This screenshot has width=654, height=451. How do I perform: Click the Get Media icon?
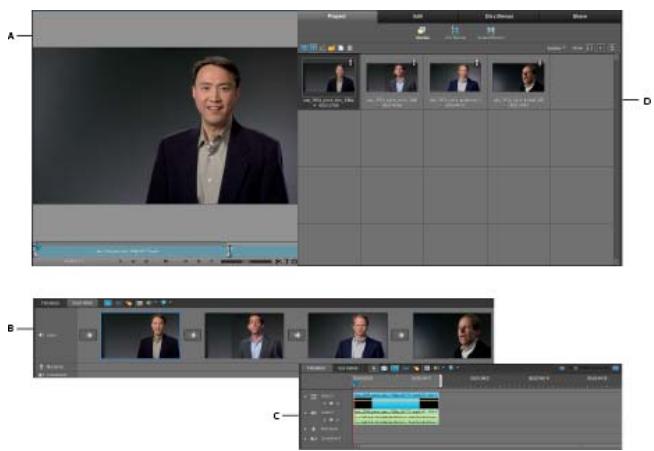pyautogui.click(x=455, y=32)
